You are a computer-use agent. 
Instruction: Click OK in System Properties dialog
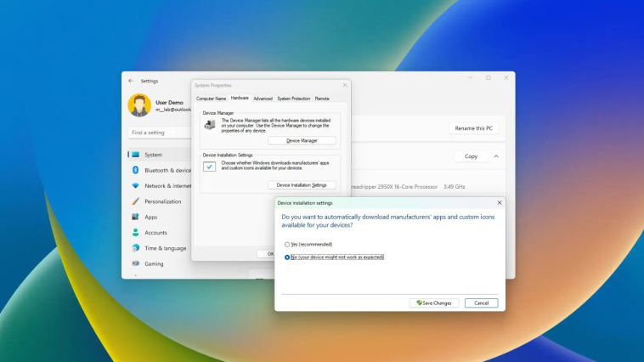click(x=266, y=254)
